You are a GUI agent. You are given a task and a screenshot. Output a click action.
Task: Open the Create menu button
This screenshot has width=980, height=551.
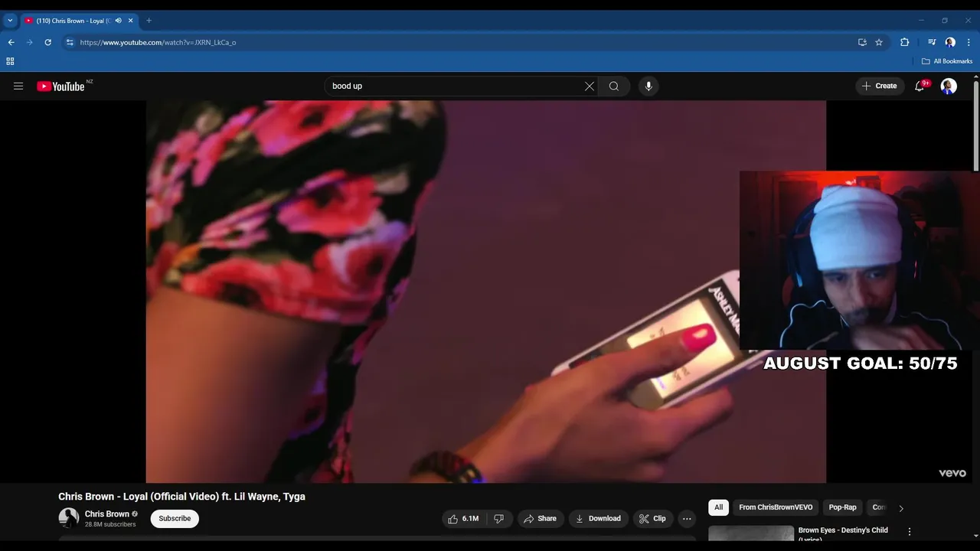[x=880, y=86]
